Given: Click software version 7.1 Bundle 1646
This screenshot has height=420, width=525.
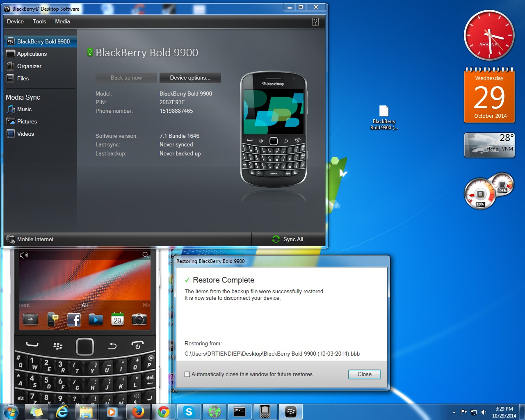Looking at the screenshot, I should click(x=179, y=136).
